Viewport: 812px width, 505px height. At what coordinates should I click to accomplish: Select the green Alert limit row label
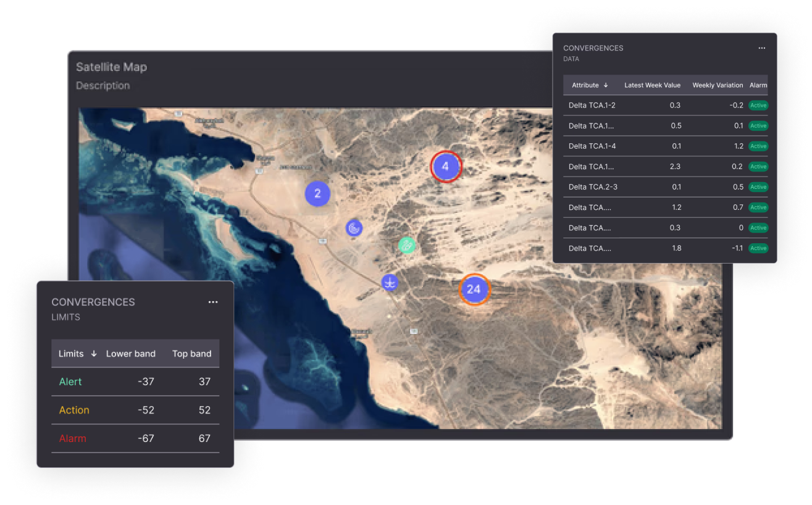pos(70,382)
